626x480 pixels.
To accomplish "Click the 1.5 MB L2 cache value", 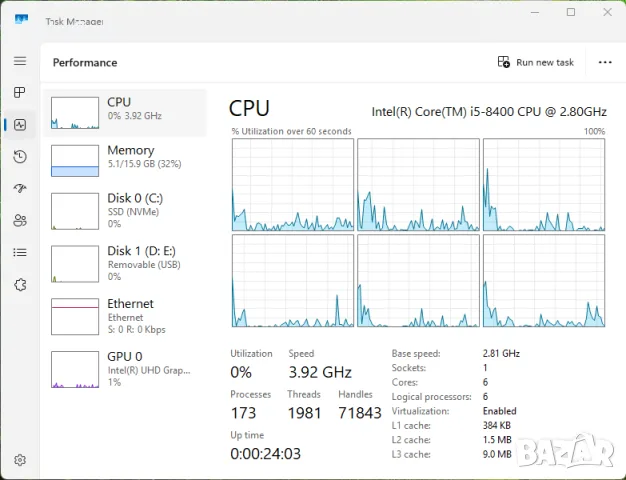I will click(x=497, y=440).
